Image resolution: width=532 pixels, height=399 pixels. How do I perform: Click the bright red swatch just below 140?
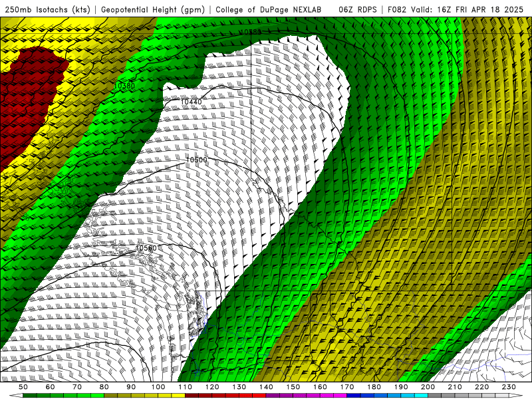click(x=259, y=396)
